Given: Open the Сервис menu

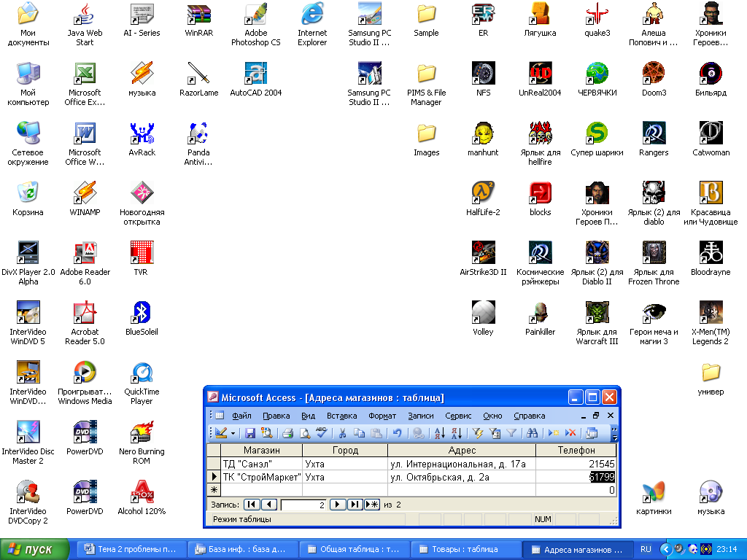Looking at the screenshot, I should click(x=458, y=416).
